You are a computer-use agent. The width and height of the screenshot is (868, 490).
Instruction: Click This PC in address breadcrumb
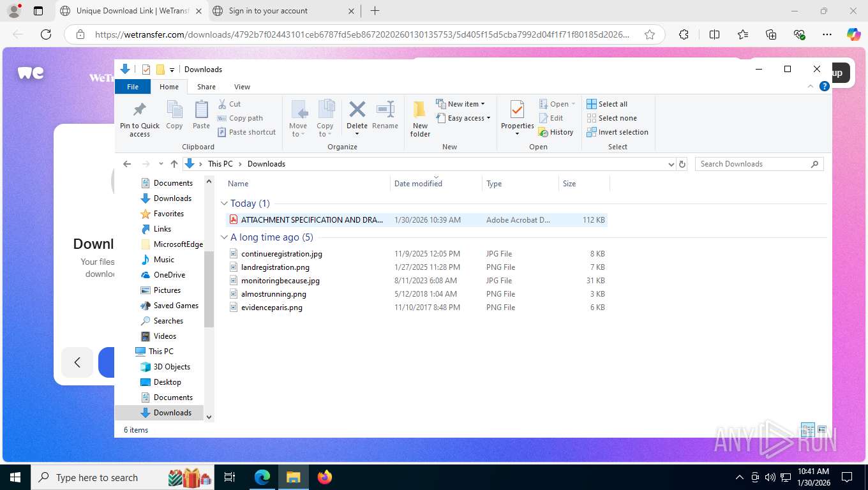pyautogui.click(x=220, y=164)
